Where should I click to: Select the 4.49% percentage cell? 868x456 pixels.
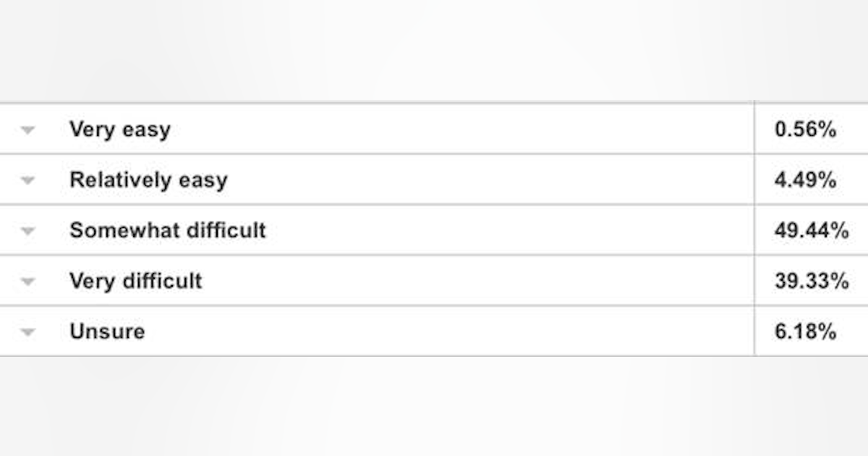(805, 180)
